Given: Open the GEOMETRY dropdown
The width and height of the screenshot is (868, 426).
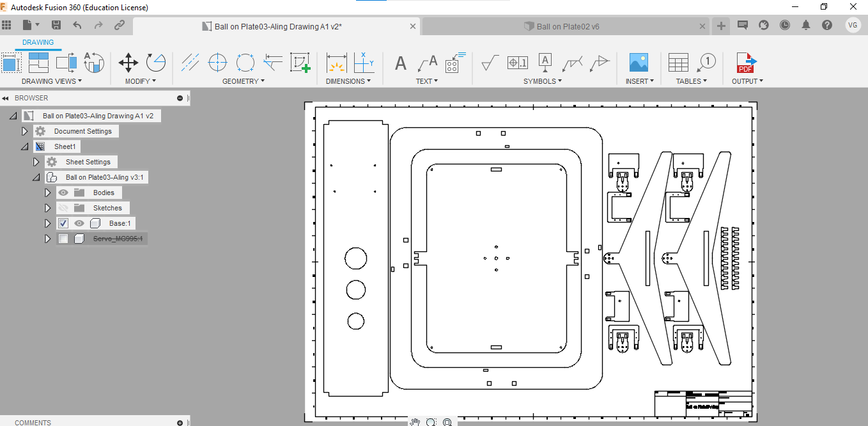Looking at the screenshot, I should [244, 81].
